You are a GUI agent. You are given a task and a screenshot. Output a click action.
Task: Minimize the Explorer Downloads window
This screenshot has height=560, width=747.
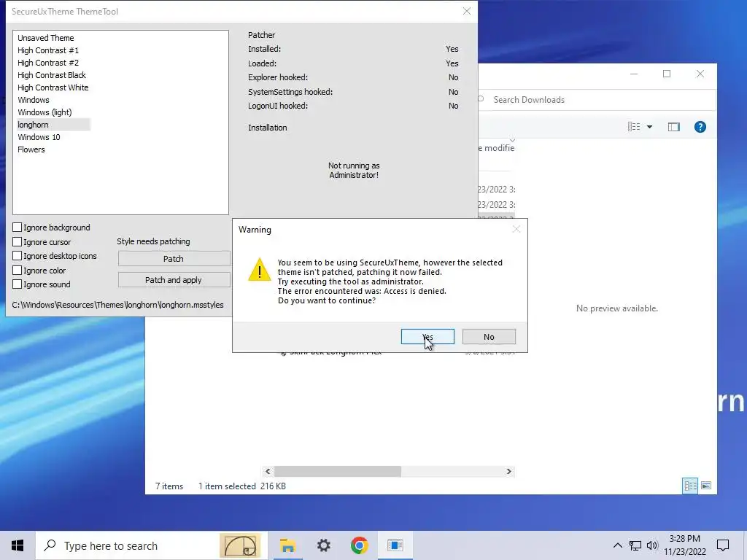[634, 74]
